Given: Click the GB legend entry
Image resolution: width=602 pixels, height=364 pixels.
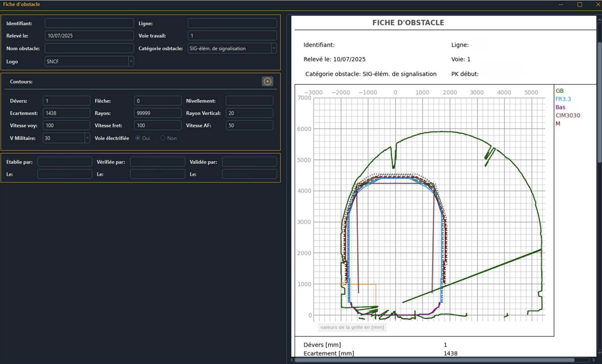Looking at the screenshot, I should 559,91.
